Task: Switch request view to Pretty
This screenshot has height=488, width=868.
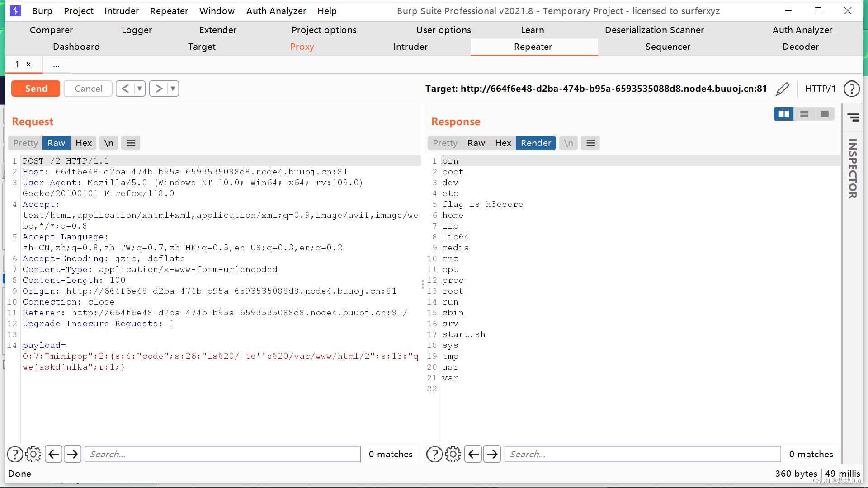Action: 25,143
